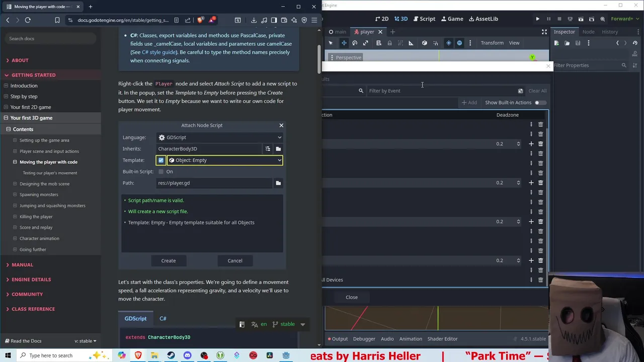Toggle distraction-free mode expand icon
644x362 pixels.
click(x=544, y=32)
